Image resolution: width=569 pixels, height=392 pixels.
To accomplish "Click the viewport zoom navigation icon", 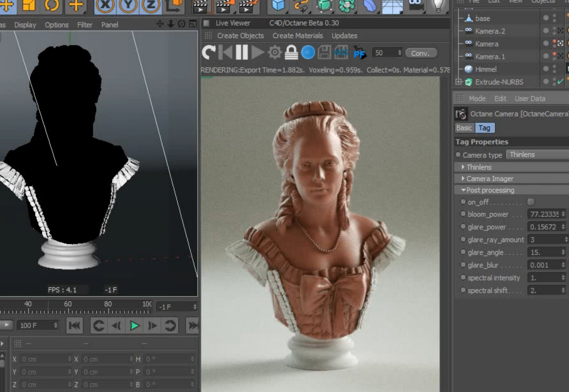I will (x=171, y=24).
